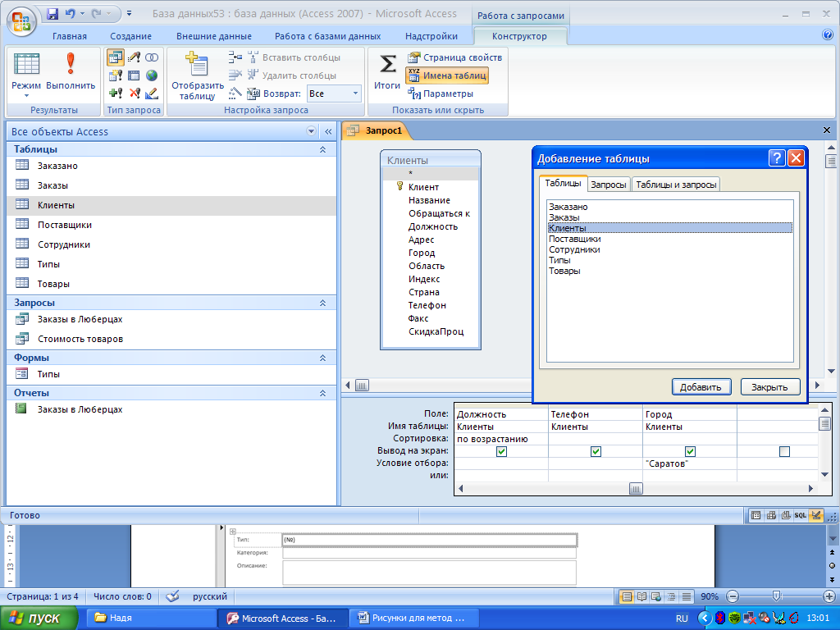Select Word's Full Screen Reading view icon
Image resolution: width=840 pixels, height=630 pixels.
tap(641, 596)
